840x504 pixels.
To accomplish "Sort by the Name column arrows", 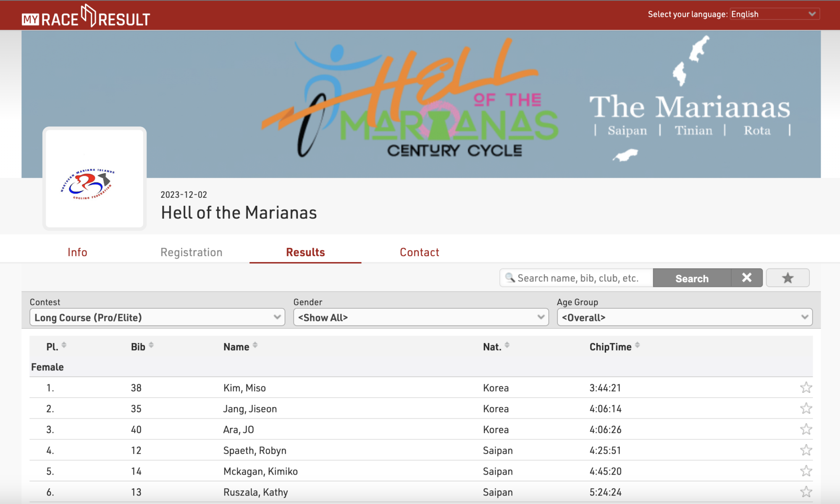I will 255,345.
